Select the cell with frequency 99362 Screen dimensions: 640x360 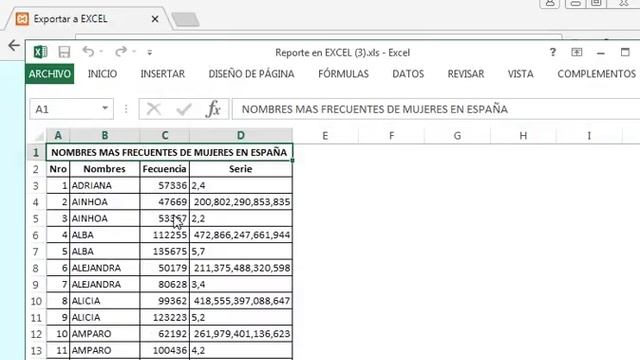coord(164,301)
